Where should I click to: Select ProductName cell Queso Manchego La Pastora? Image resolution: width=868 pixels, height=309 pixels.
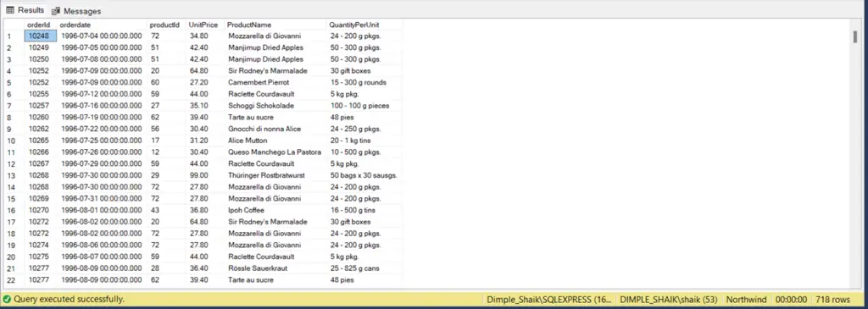click(x=275, y=152)
